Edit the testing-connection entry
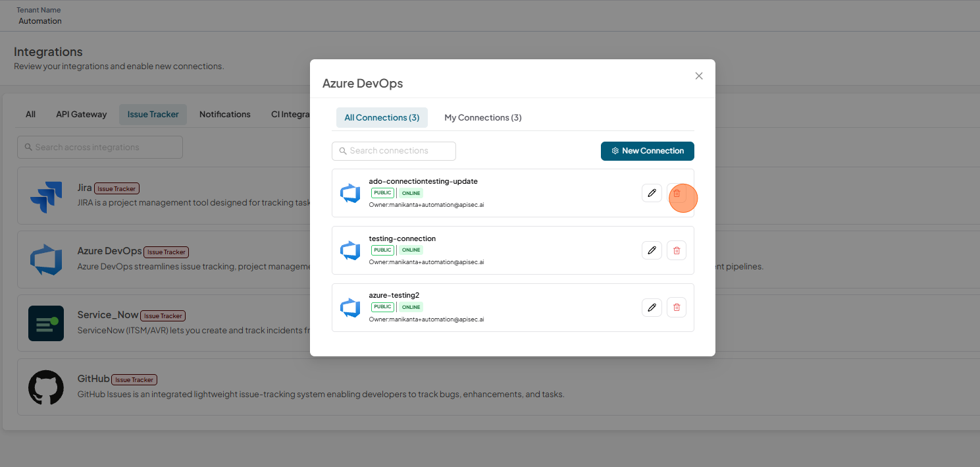 tap(652, 250)
